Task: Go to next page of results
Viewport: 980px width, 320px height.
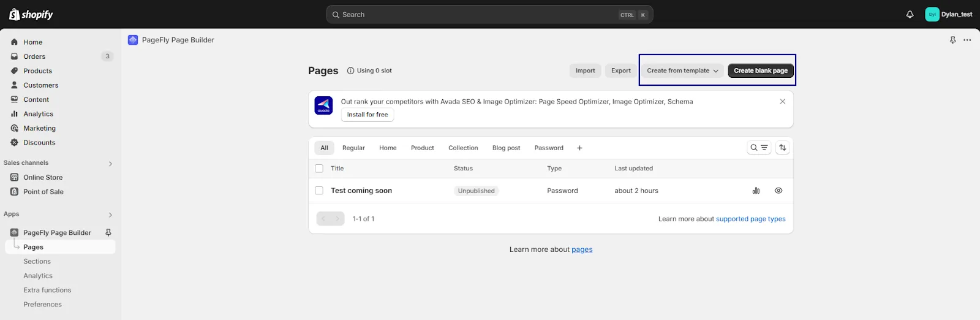Action: tap(337, 219)
